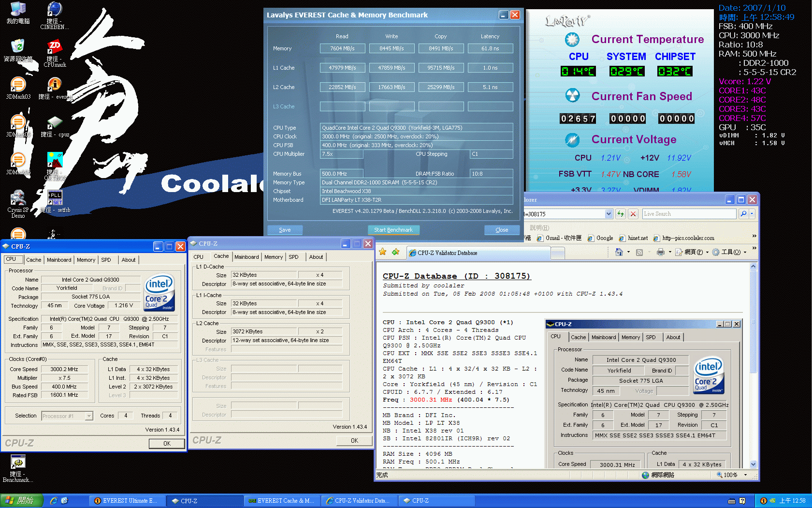Click the Add to Favorites icon

tap(395, 252)
